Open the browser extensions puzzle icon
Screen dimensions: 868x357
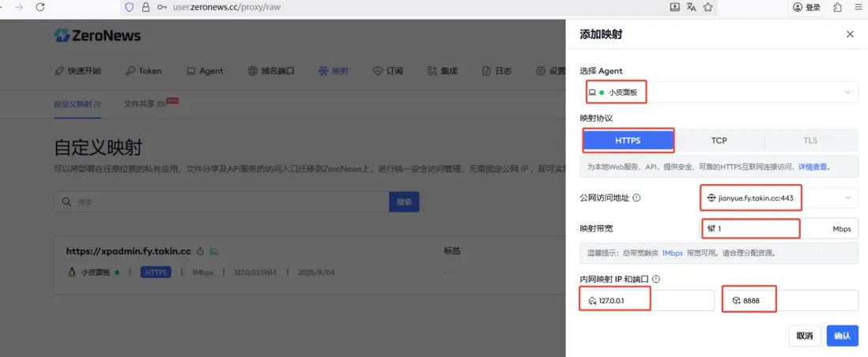tap(837, 7)
